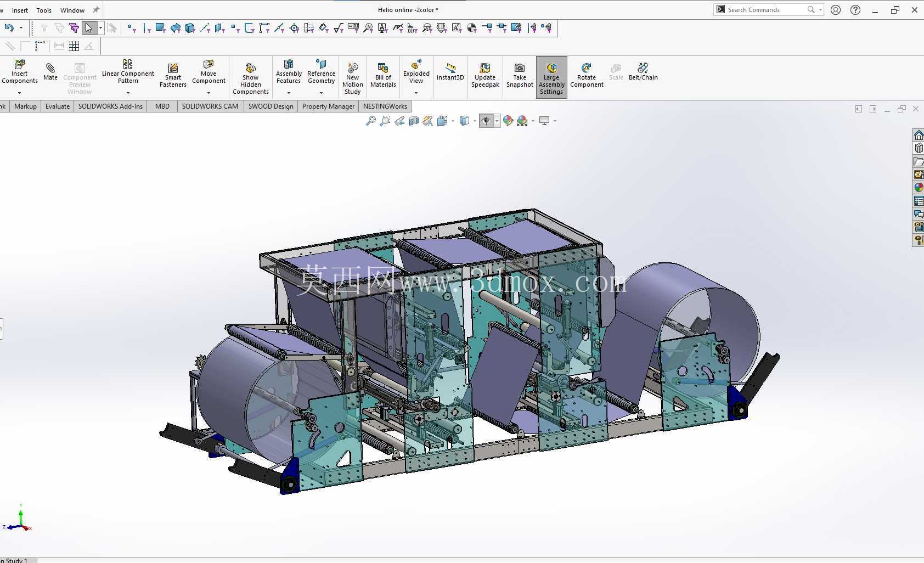Click the Help question mark button
The height and width of the screenshot is (563, 924).
855,10
